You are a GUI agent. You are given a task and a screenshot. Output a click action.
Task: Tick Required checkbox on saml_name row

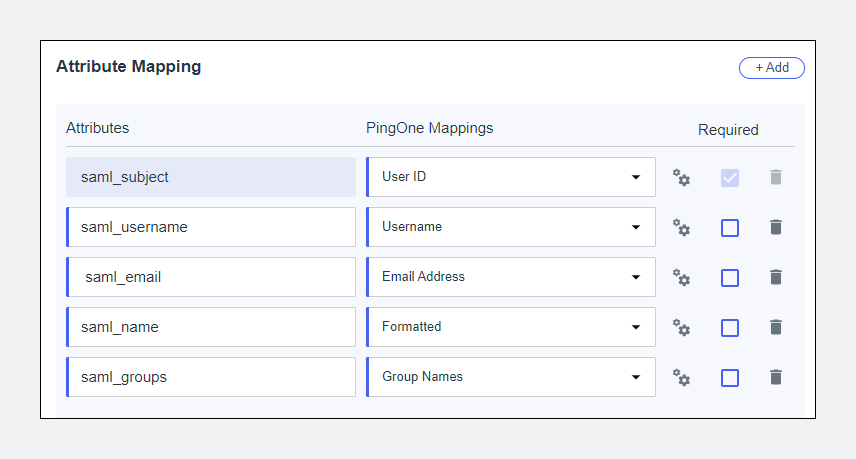[730, 328]
